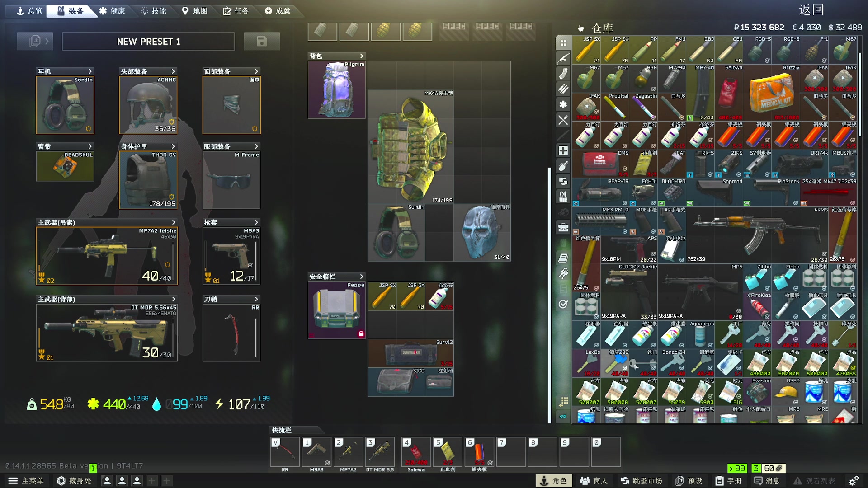Select the Pilgrim backpack item
Viewport: 868px width, 488px height.
(x=337, y=90)
